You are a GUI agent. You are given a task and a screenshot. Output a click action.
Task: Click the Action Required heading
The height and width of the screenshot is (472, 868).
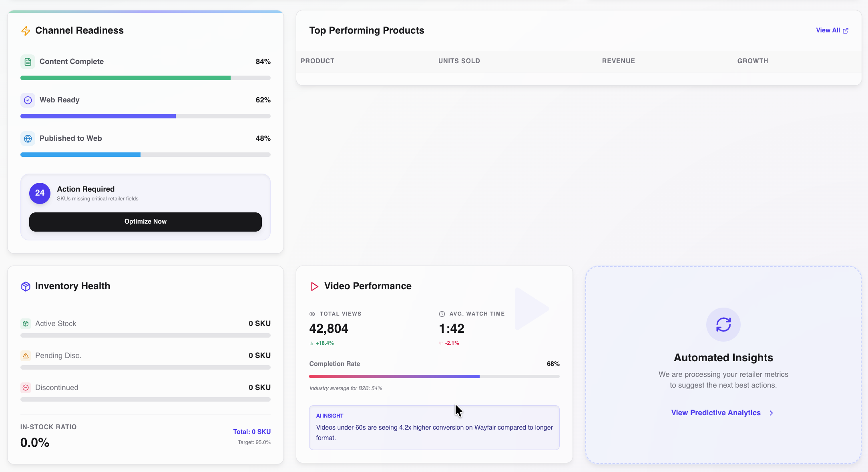pos(86,189)
